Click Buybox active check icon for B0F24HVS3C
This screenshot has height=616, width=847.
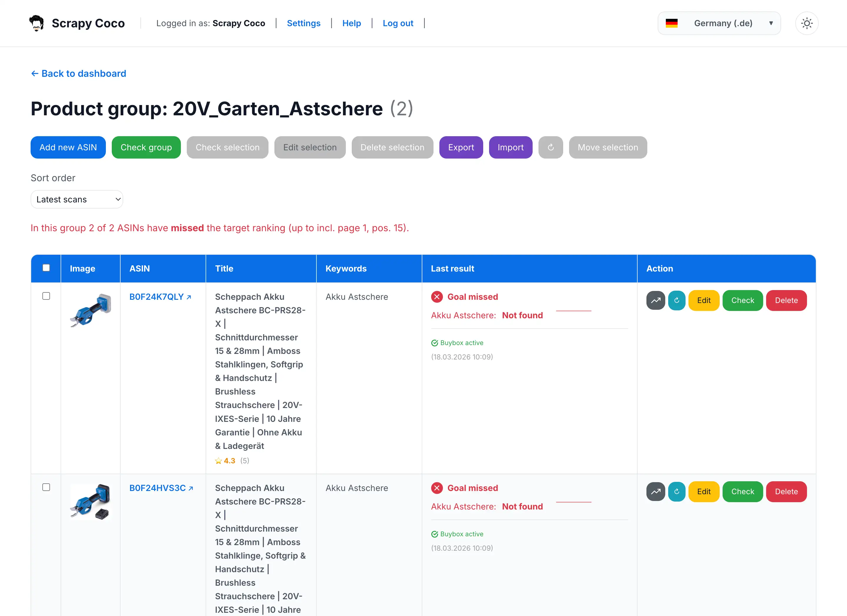pos(435,534)
